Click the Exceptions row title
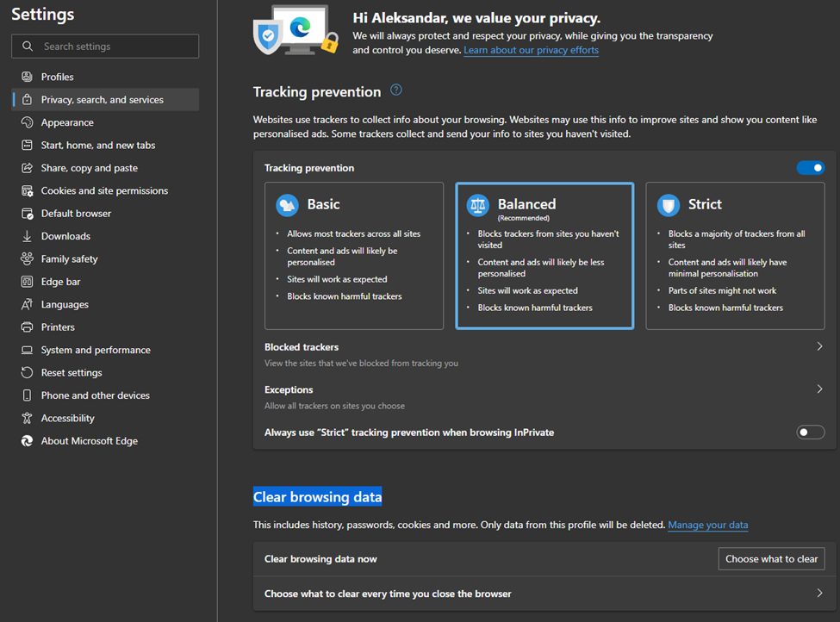This screenshot has height=622, width=840. [x=289, y=389]
